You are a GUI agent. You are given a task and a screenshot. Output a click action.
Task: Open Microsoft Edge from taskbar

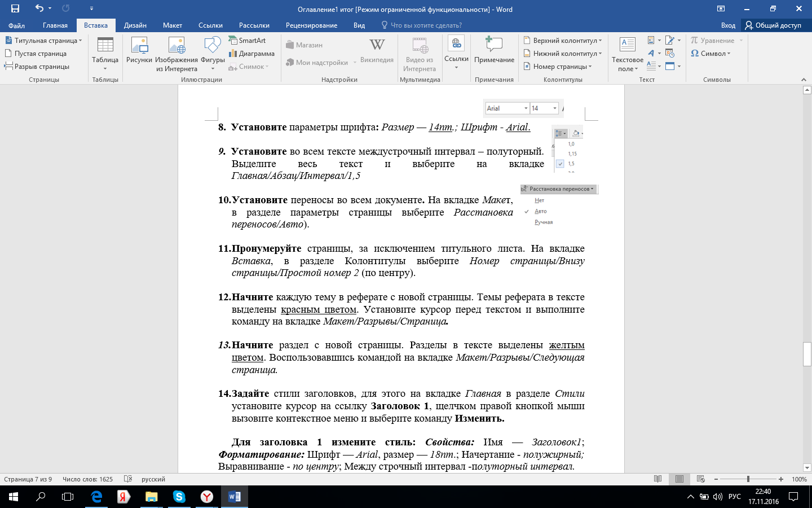(x=96, y=497)
